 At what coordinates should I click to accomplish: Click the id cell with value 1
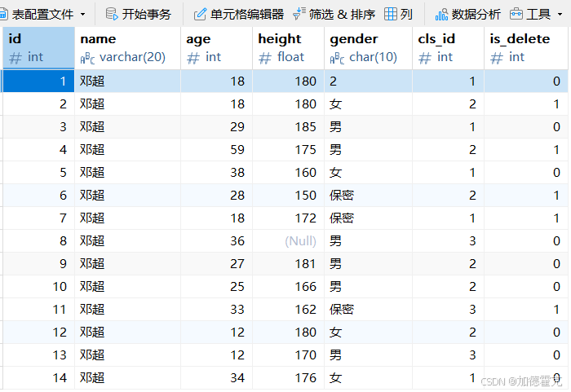coord(38,81)
